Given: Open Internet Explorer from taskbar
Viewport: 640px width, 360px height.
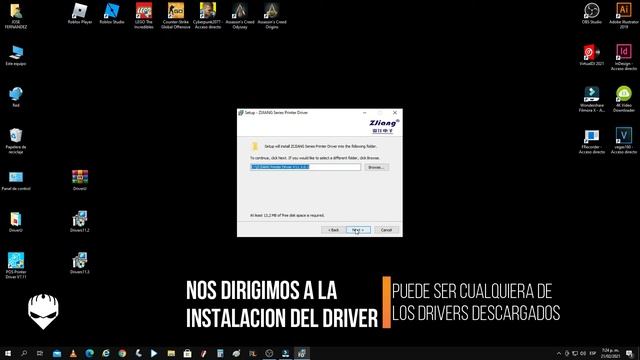Looking at the screenshot, I should (x=106, y=353).
